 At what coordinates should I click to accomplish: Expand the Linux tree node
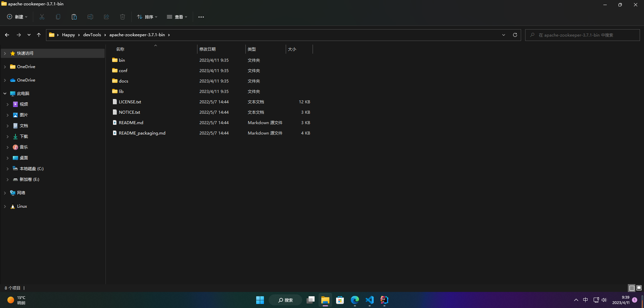[5, 206]
